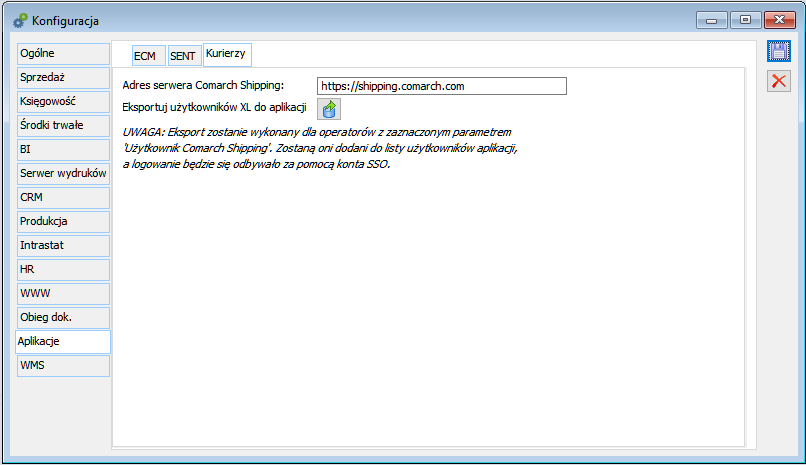Click the 'Eksportuj użytkowników XL do aplikacji' label
806x465 pixels.
(214, 107)
